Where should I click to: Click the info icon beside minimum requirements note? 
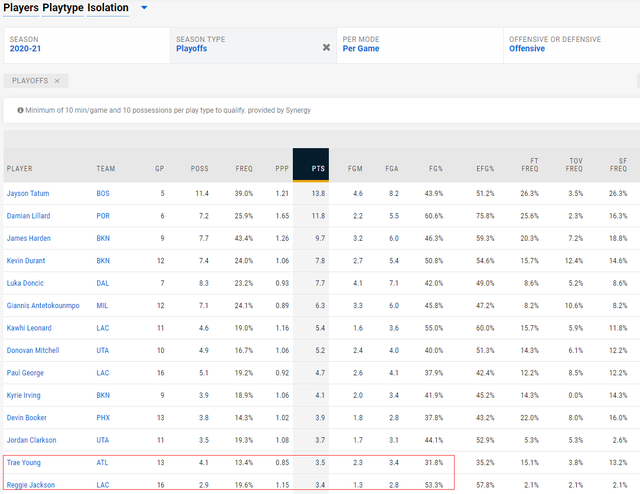17,110
